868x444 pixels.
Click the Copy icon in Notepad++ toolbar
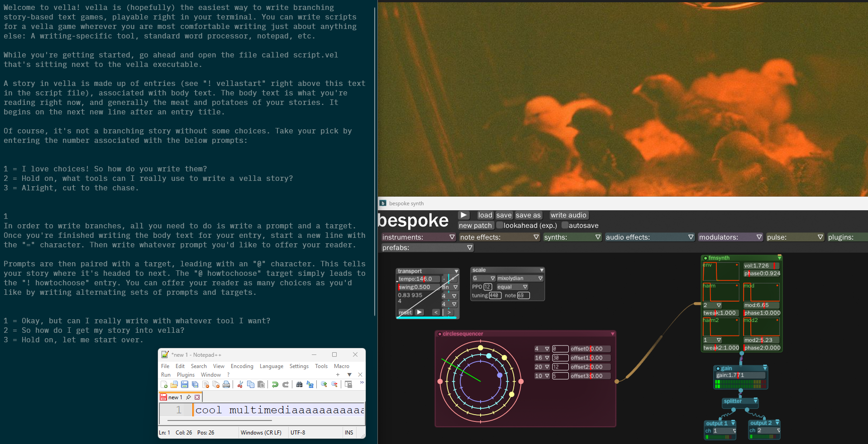pyautogui.click(x=251, y=384)
